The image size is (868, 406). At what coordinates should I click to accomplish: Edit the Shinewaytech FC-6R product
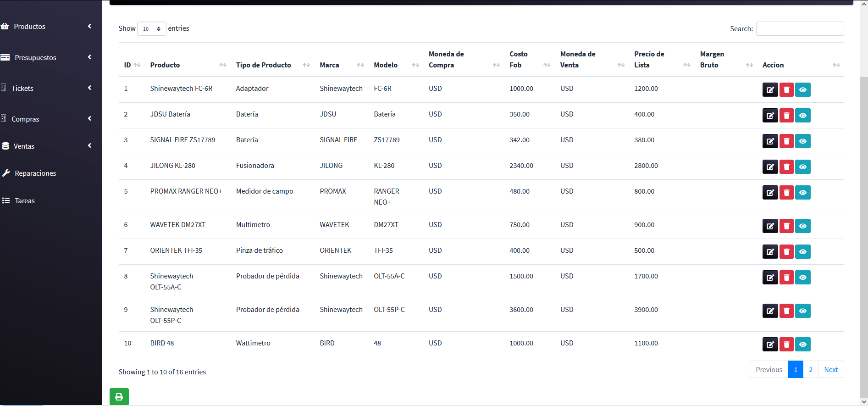coord(770,90)
